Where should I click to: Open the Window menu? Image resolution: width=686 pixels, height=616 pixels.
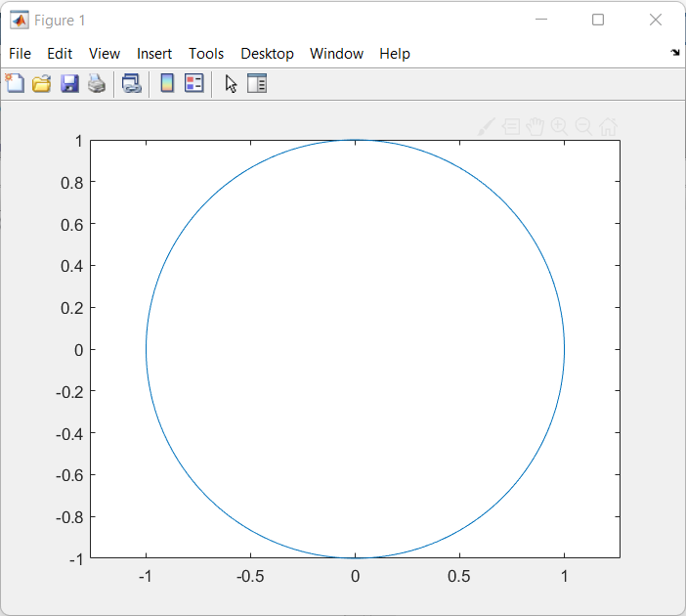tap(336, 54)
